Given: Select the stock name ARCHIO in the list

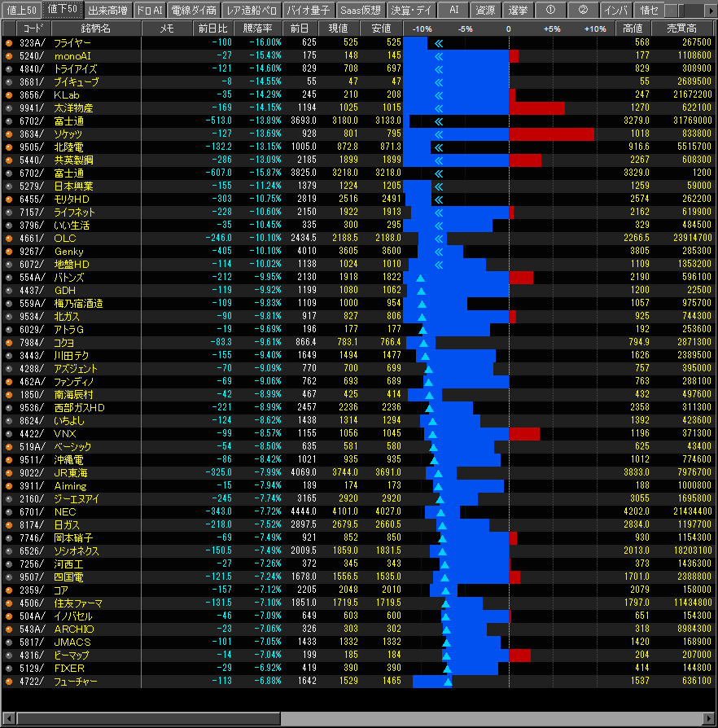Looking at the screenshot, I should tap(74, 629).
